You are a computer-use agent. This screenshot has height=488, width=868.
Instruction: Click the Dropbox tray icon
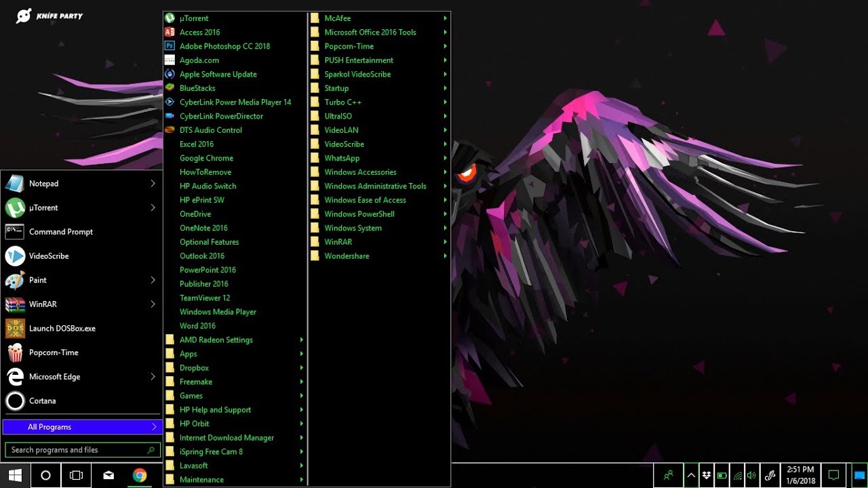click(707, 475)
